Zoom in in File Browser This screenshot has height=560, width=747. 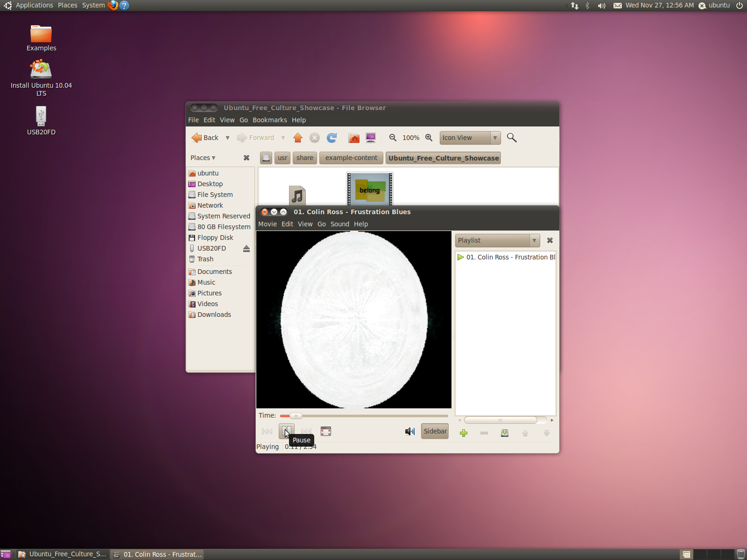point(429,138)
